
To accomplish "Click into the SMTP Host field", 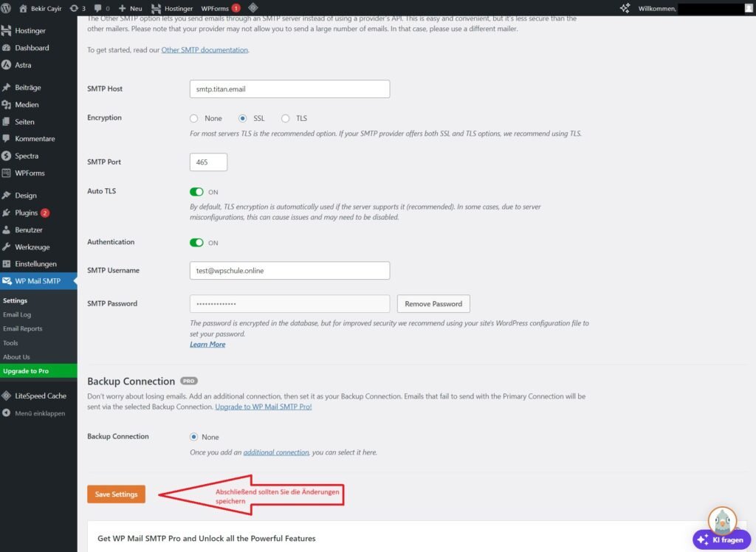I will click(x=289, y=89).
